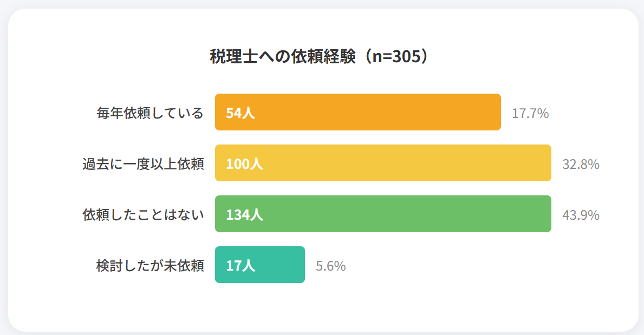Viewport: 644px width, 335px height.
Task: Click the 32.8% percentage label
Action: pos(581,164)
